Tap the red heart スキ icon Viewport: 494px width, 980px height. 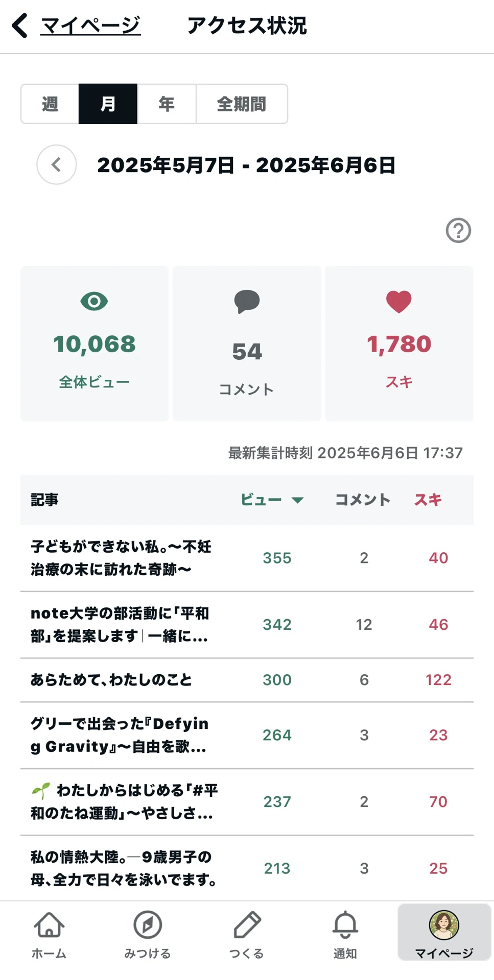(x=399, y=301)
